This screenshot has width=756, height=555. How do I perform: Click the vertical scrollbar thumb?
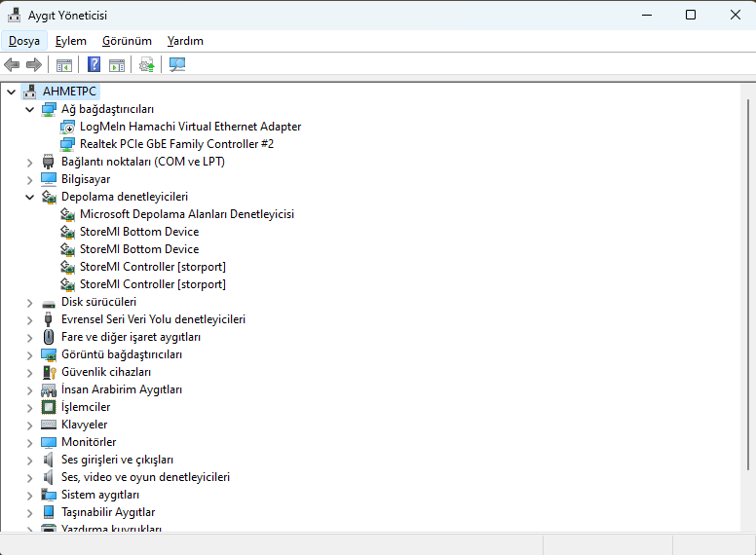(748, 284)
